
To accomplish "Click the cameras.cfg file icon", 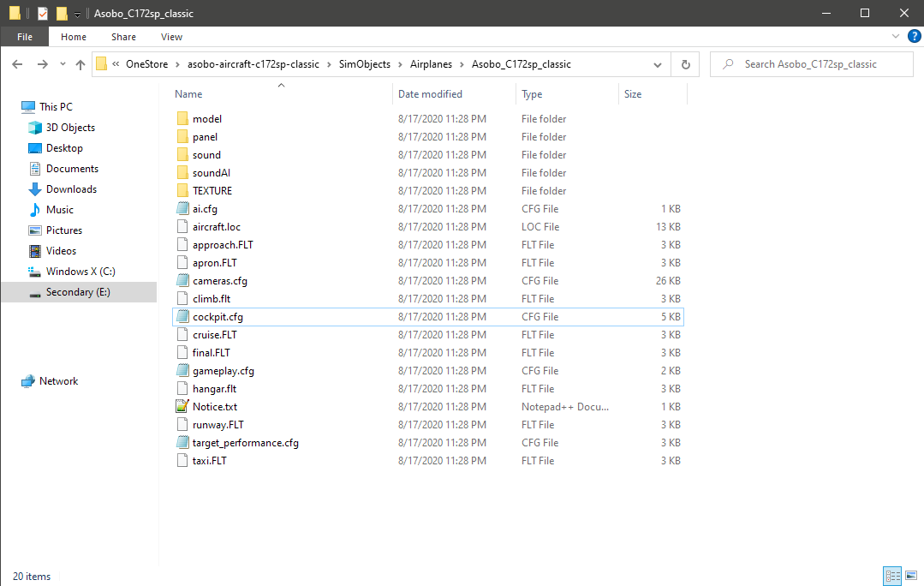I will [182, 281].
